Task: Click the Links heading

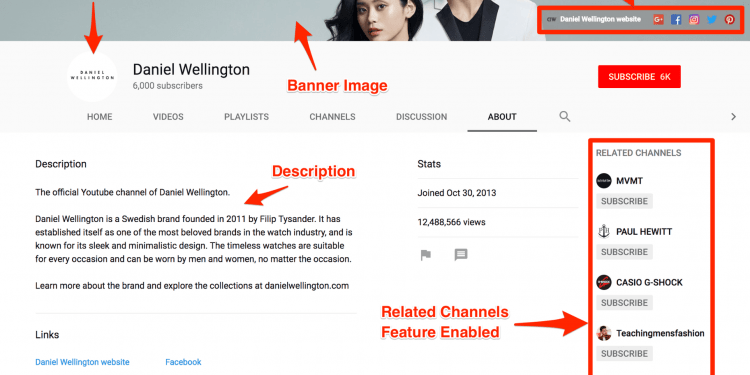Action: [x=47, y=334]
